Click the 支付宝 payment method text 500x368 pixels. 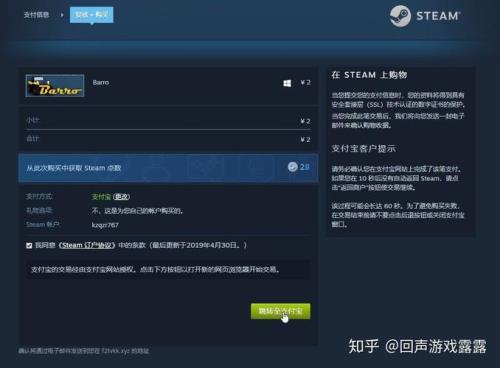[101, 197]
